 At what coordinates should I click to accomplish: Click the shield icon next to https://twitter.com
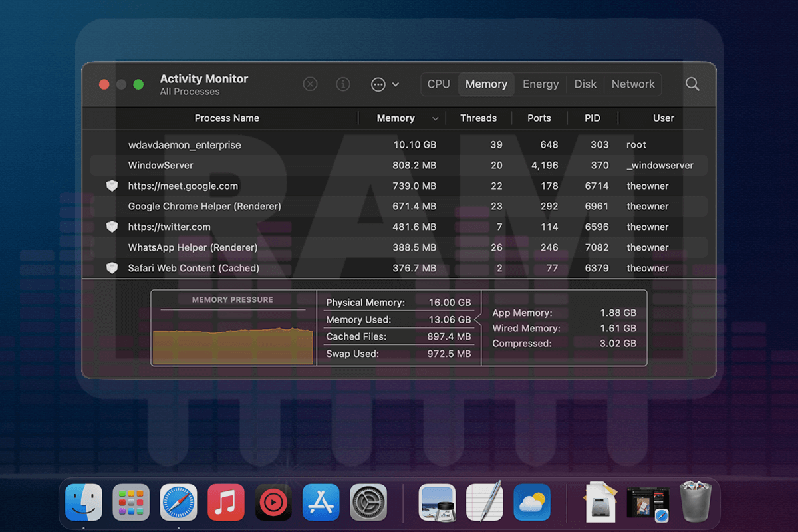pyautogui.click(x=112, y=227)
